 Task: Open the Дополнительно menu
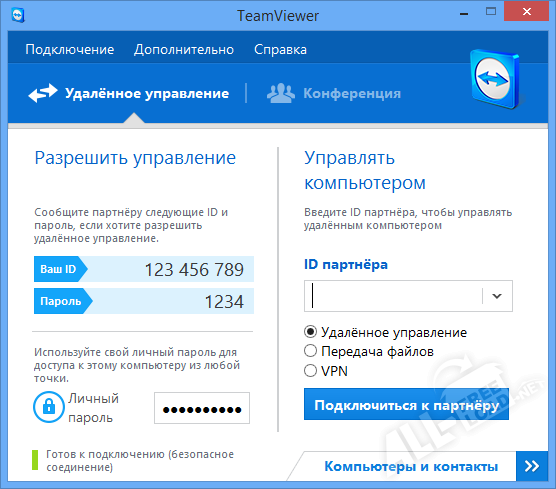[184, 50]
